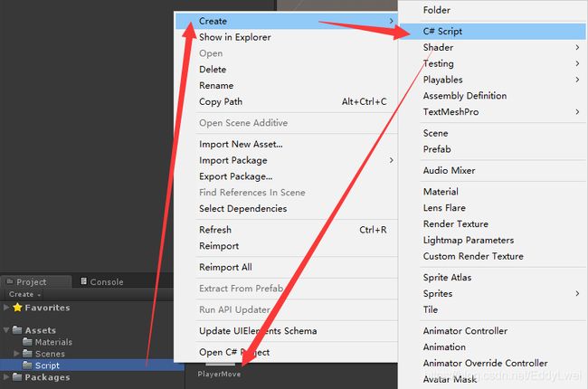Choose Prefab in the Create submenu
Viewport: 588px width, 389px height.
(x=493, y=149)
